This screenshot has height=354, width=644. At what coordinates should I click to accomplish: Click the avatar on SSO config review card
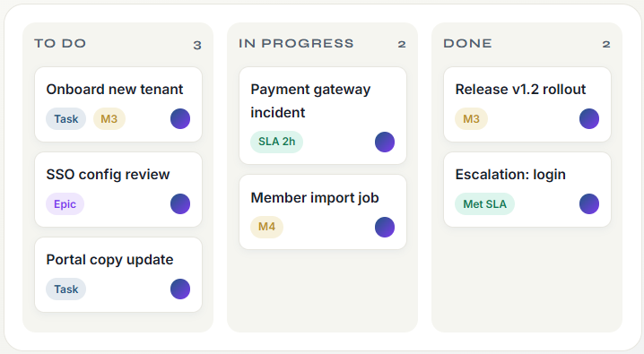[180, 203]
